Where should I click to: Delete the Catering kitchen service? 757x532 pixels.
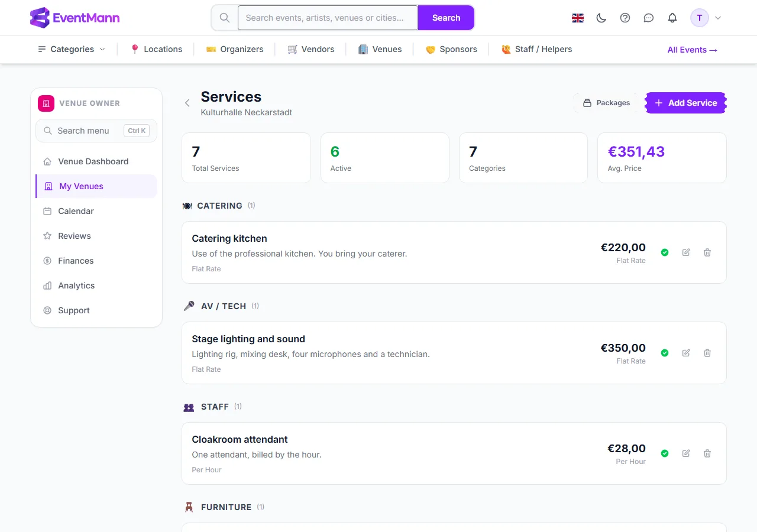click(707, 252)
